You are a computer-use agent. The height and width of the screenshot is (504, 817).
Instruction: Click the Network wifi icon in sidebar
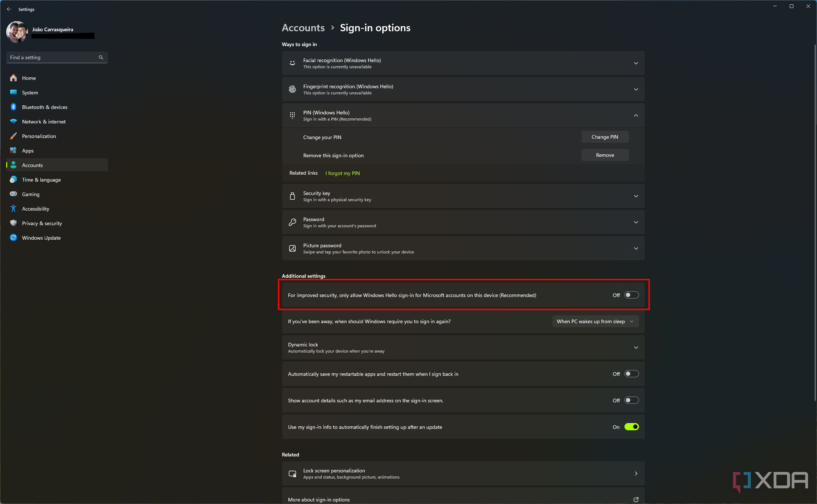(x=13, y=121)
